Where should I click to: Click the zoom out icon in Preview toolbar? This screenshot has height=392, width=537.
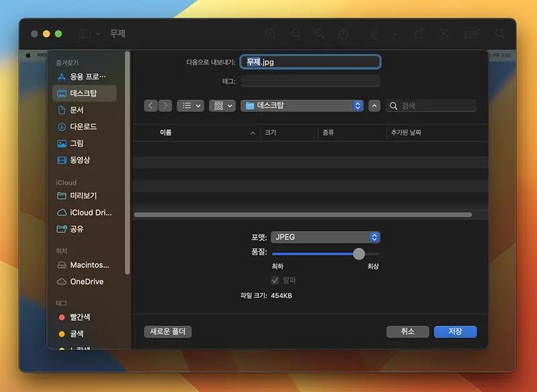(296, 34)
